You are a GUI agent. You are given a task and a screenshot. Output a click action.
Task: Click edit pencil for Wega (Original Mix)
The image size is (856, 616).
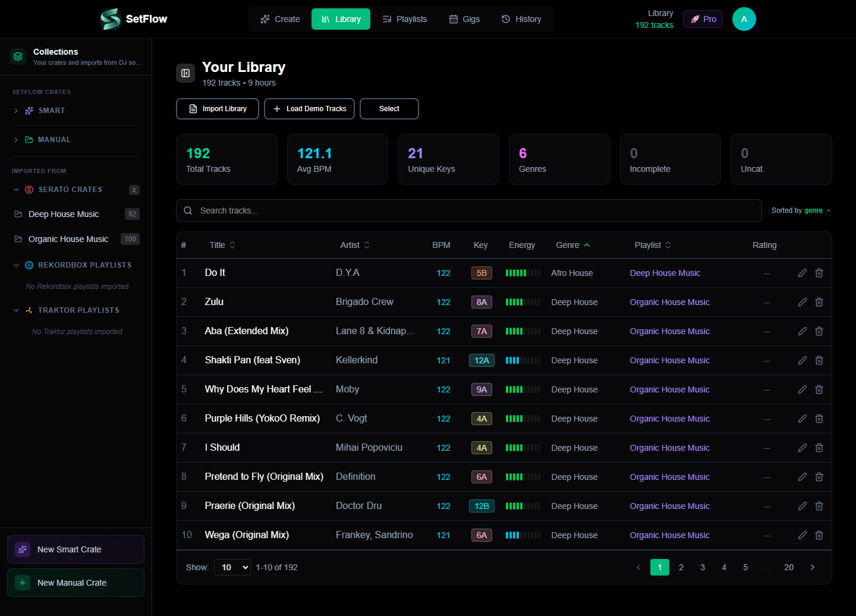tap(802, 535)
